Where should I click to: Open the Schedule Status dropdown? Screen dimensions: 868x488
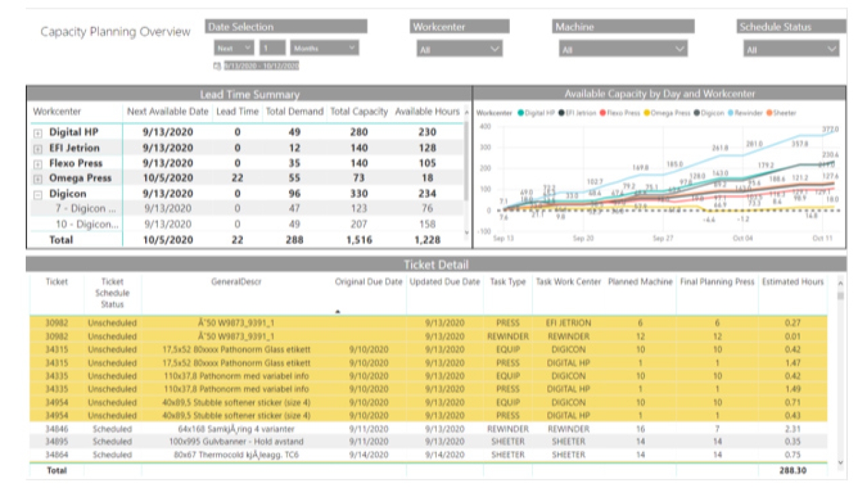(791, 49)
